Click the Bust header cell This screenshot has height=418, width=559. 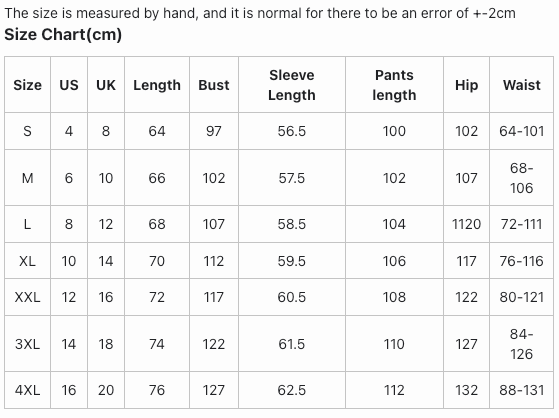(x=214, y=85)
